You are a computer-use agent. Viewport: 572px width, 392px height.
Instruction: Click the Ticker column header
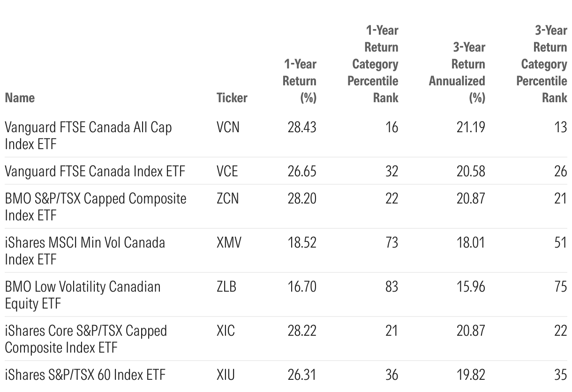point(232,98)
